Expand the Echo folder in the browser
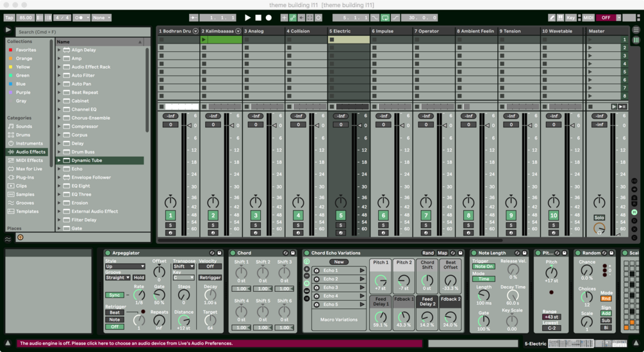Viewport: 644px width, 352px height. coord(59,169)
